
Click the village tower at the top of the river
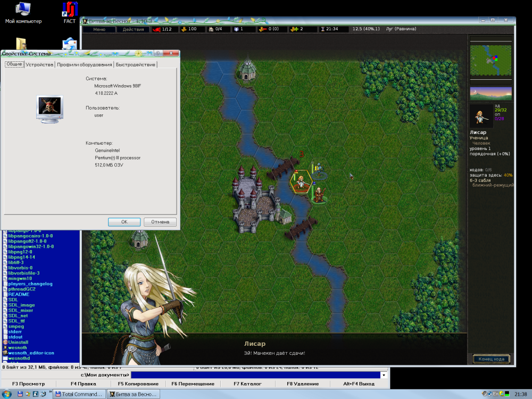tap(248, 70)
